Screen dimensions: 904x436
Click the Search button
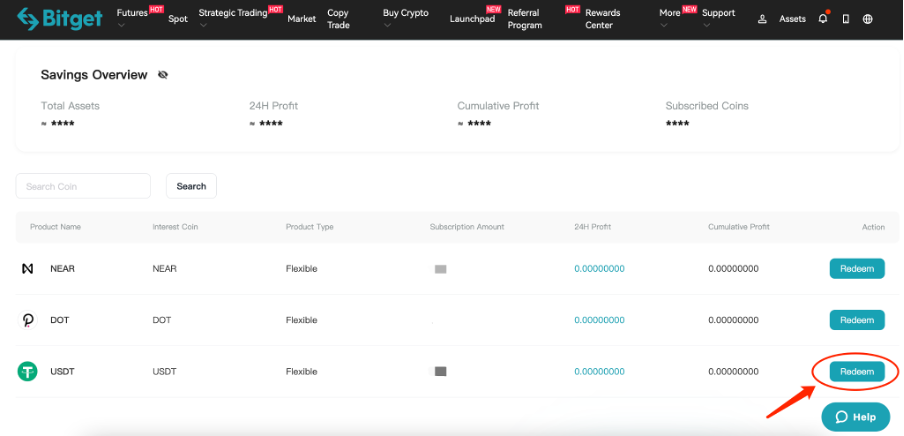[191, 186]
